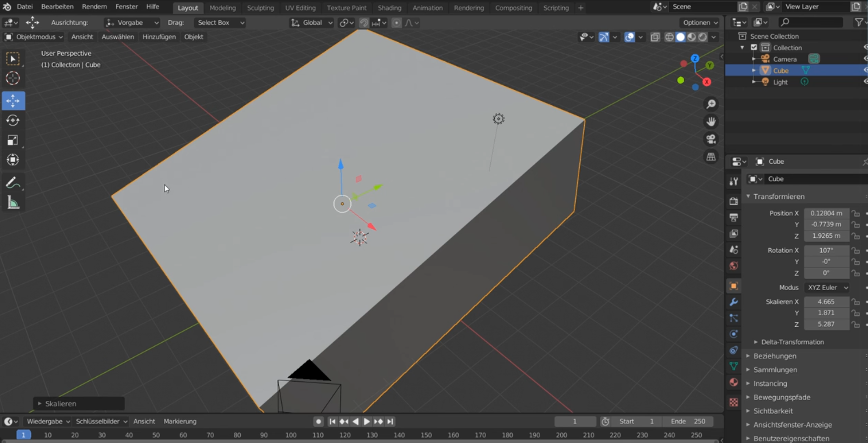Open the Modus XYZ Euler dropdown
Viewport: 868px width, 443px height.
[827, 287]
